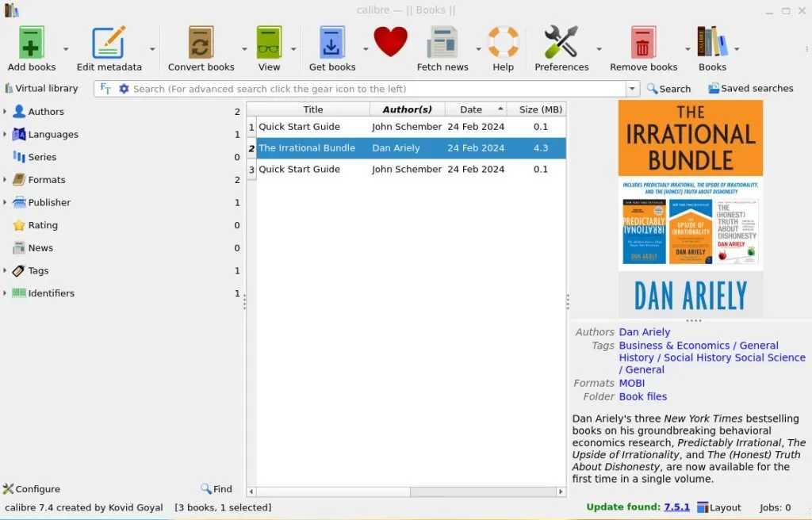Select the Languages category icon
The width and height of the screenshot is (812, 520).
pos(19,134)
